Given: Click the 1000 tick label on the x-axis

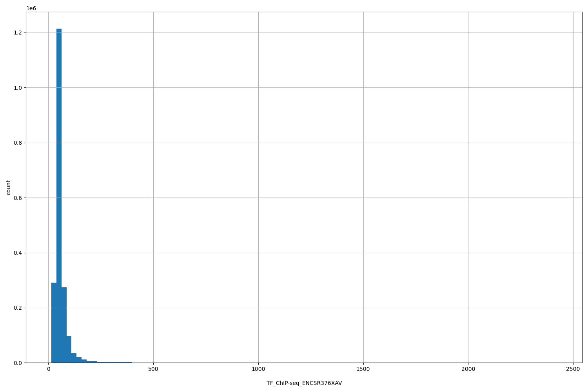Looking at the screenshot, I should (258, 369).
